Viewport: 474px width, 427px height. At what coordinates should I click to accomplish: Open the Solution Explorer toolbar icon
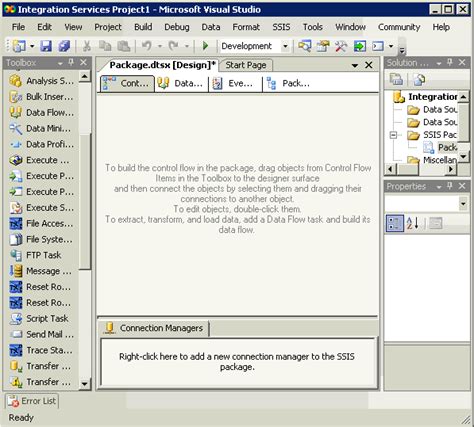[x=305, y=46]
